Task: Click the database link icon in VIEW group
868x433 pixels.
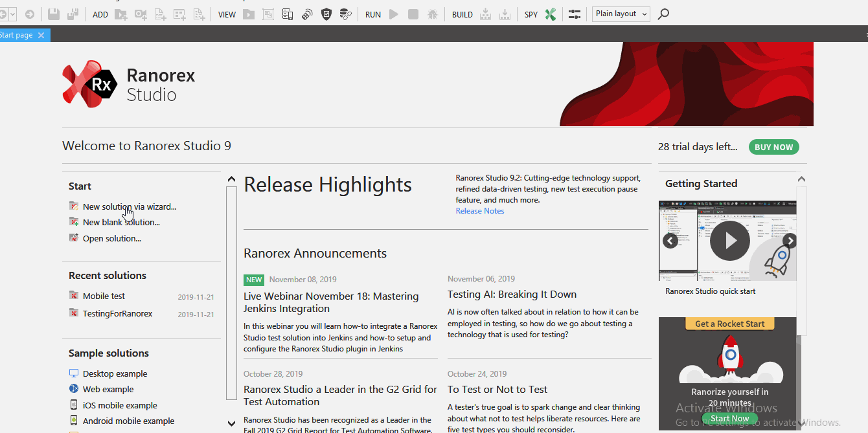Action: (346, 14)
